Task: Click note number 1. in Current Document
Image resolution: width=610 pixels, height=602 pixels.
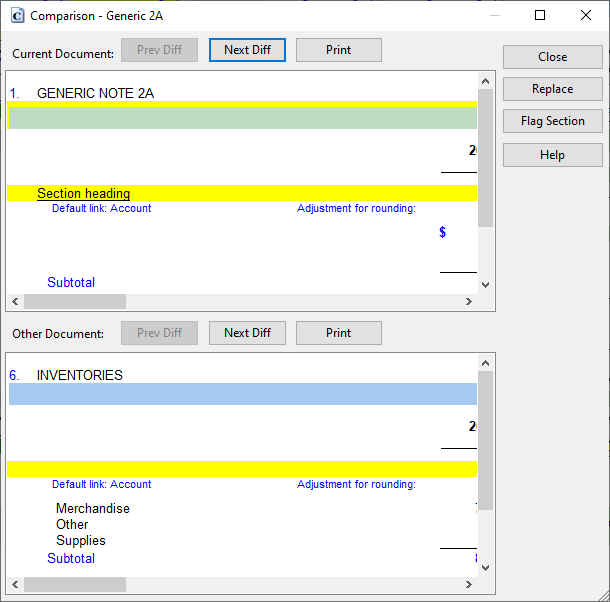Action: 14,93
